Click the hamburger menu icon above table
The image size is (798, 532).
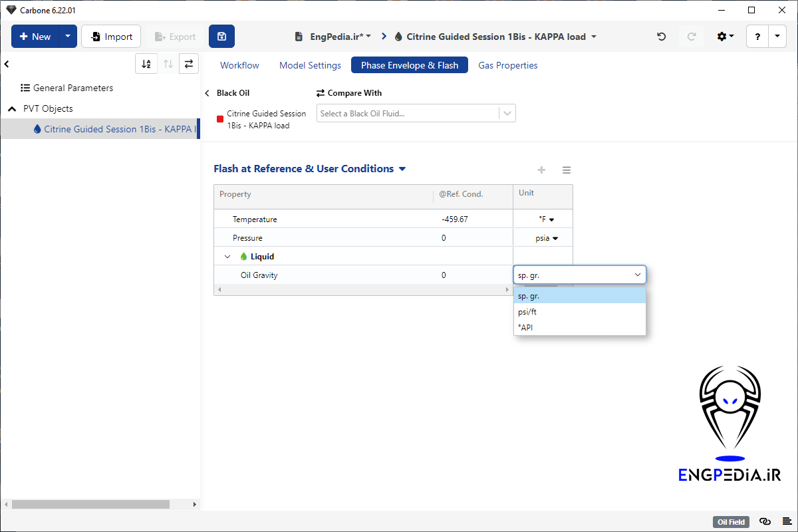567,170
